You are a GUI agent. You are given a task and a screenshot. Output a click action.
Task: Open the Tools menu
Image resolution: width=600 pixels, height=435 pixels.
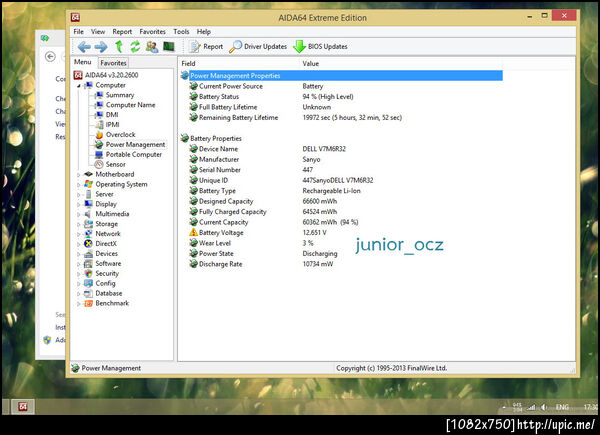coord(181,31)
